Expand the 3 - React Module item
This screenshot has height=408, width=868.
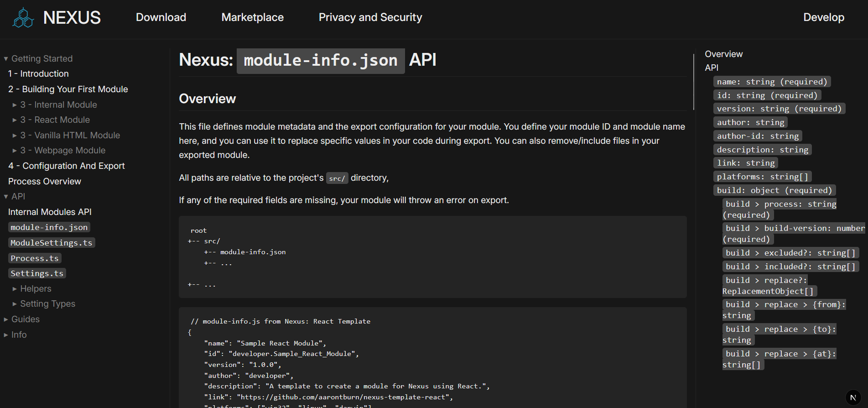point(15,120)
